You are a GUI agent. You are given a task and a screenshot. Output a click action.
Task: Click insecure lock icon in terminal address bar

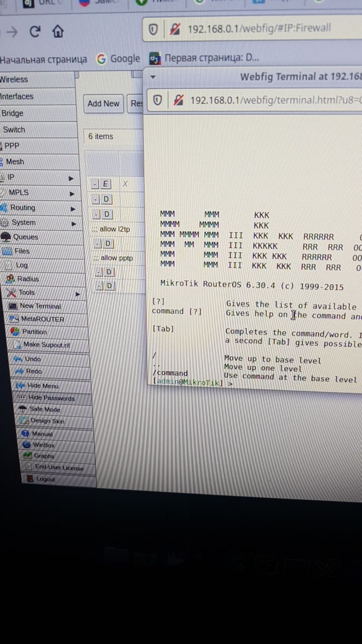coord(178,101)
